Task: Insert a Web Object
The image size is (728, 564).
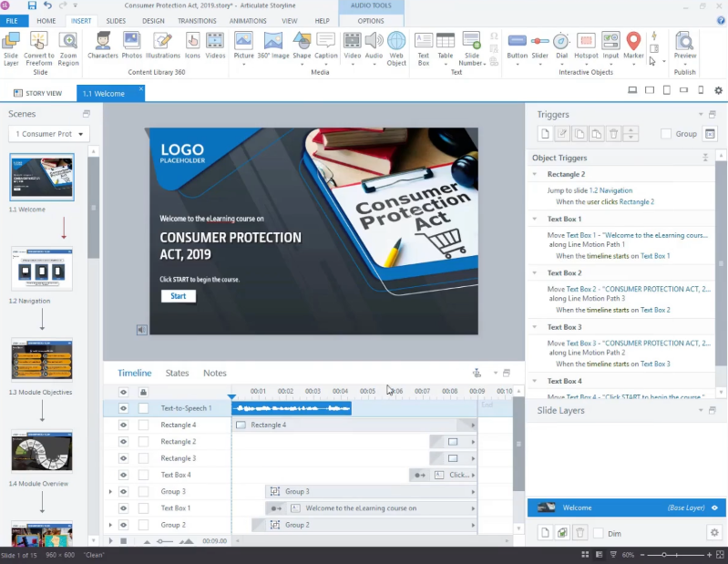Action: (396, 48)
